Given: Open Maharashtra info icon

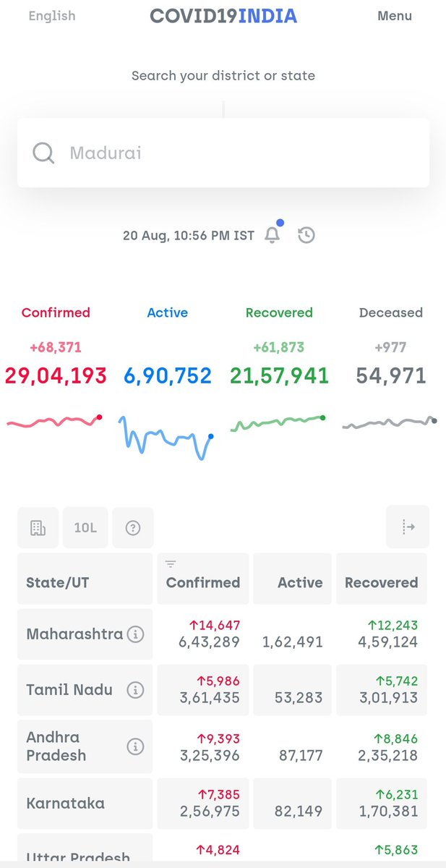Looking at the screenshot, I should pos(135,634).
